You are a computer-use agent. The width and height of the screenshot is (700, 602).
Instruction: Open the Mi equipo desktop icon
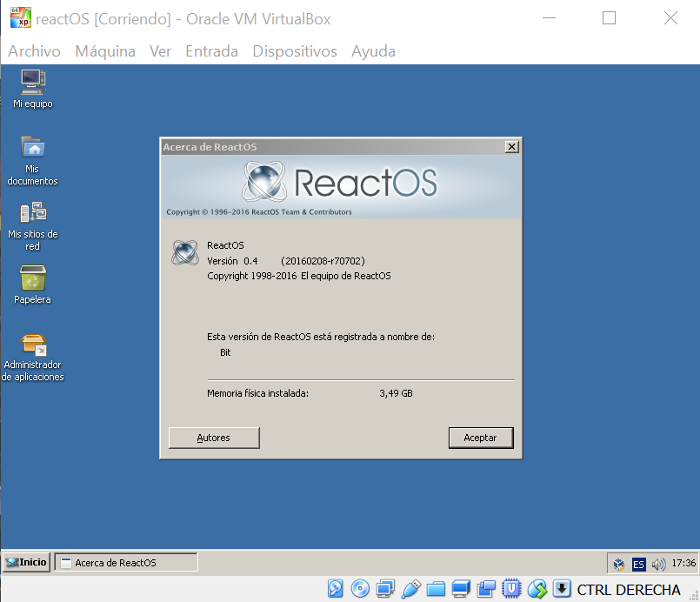(x=33, y=89)
